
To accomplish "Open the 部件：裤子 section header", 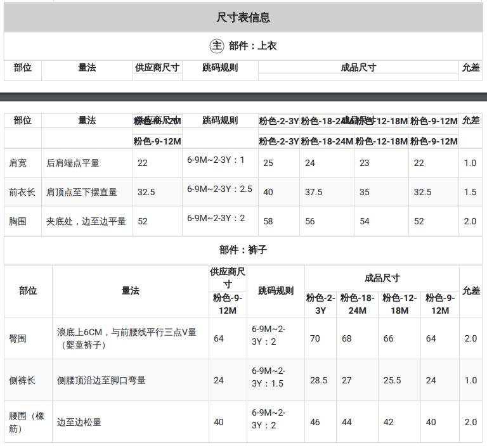I will tap(243, 250).
